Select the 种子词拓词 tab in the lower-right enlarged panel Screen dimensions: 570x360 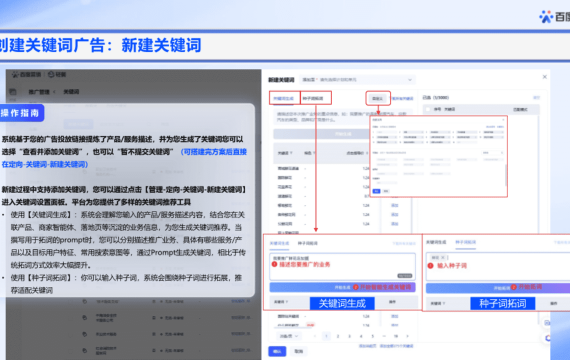pos(466,242)
